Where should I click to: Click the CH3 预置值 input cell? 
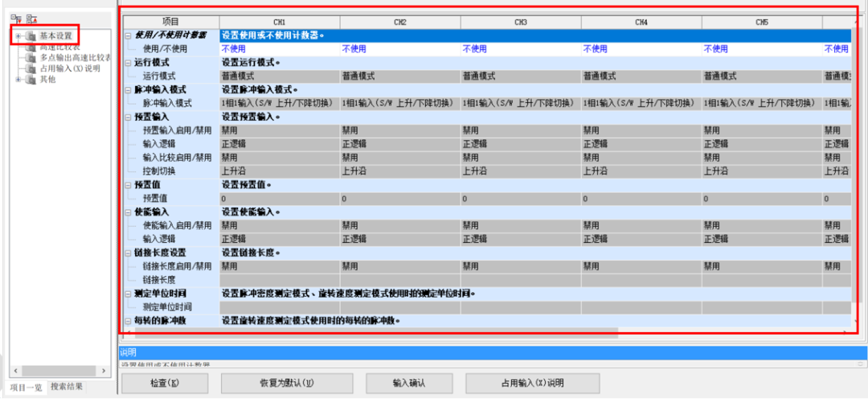[520, 198]
